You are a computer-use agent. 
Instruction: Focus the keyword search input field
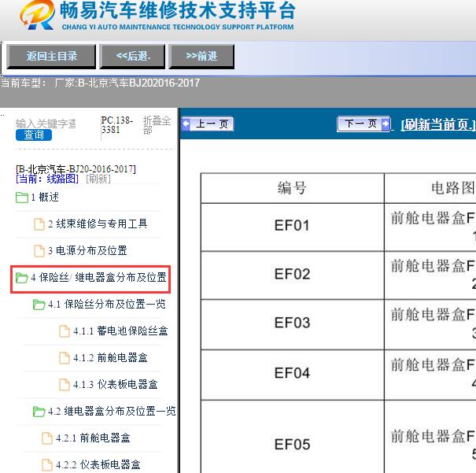[46, 124]
